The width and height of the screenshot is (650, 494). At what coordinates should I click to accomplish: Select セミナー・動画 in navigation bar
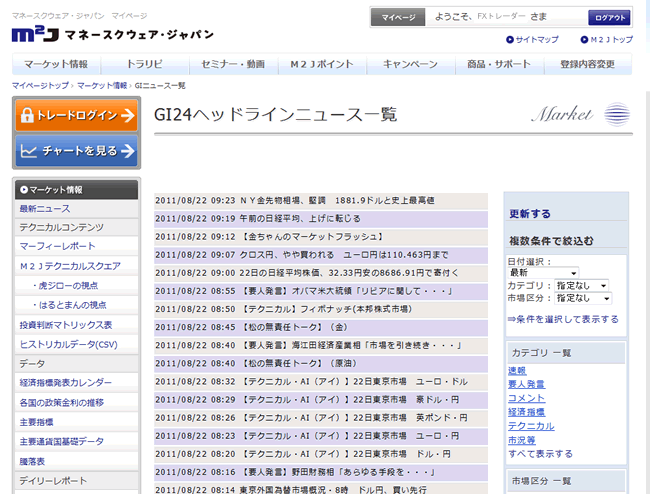click(233, 64)
